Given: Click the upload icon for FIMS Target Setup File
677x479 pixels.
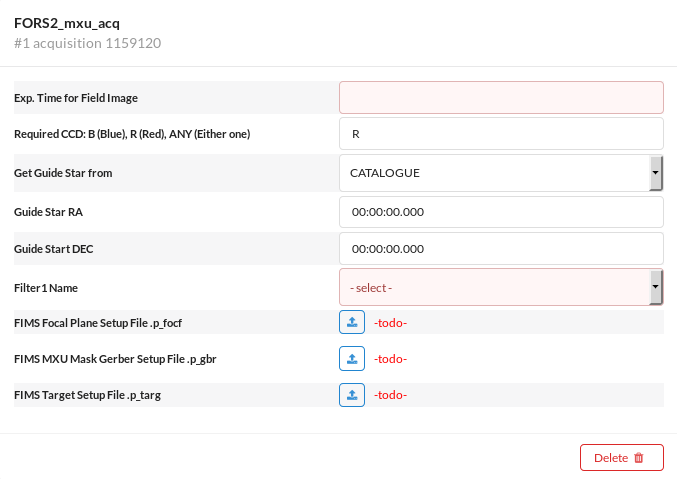Looking at the screenshot, I should 352,395.
